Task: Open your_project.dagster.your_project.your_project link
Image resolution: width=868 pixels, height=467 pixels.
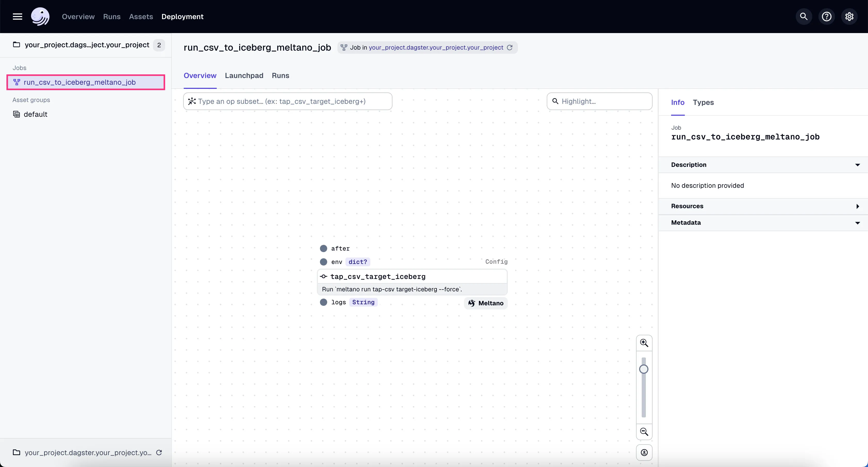Action: (436, 48)
